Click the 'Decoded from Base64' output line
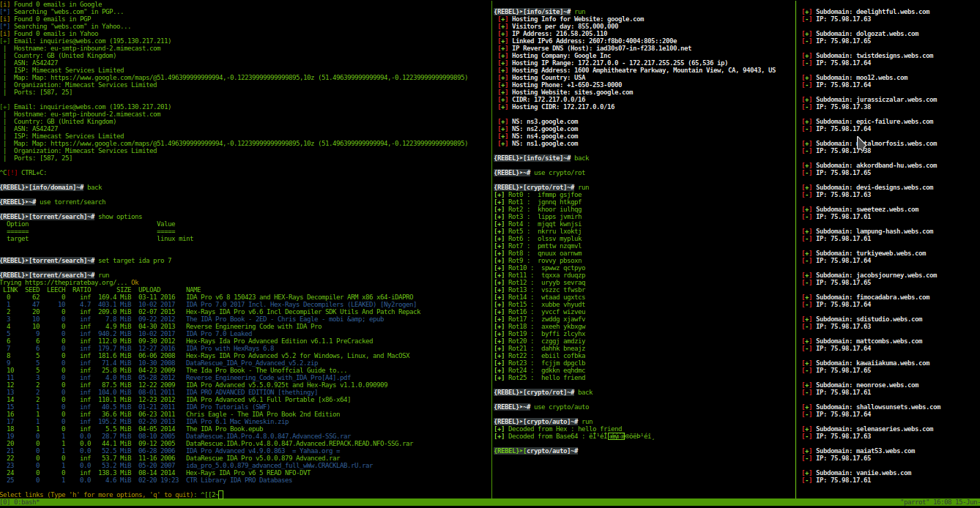Screen dimensions: 980x508 575,436
